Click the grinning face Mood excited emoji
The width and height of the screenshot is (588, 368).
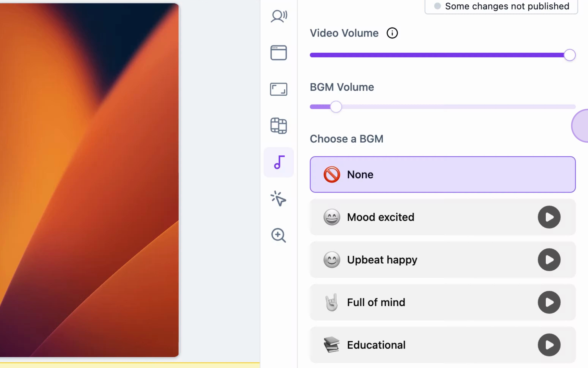pyautogui.click(x=332, y=217)
